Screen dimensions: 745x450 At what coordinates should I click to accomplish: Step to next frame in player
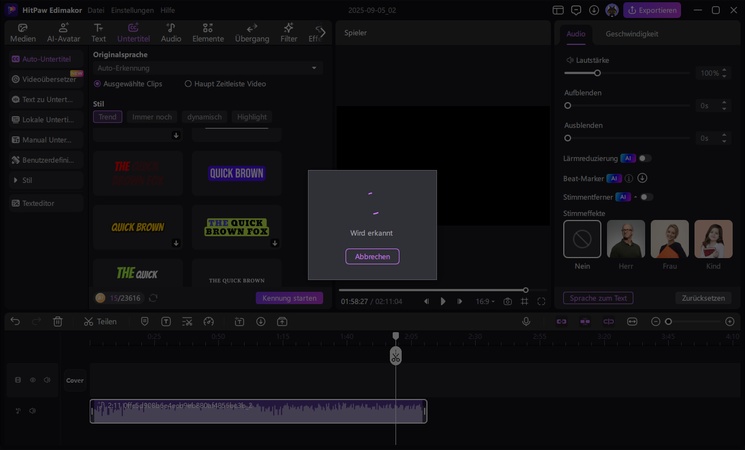pyautogui.click(x=459, y=301)
